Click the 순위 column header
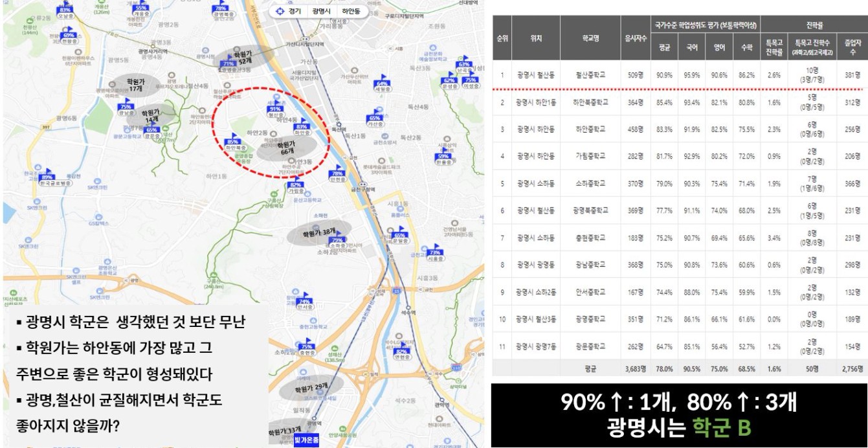The height and width of the screenshot is (448, 868). pos(502,38)
